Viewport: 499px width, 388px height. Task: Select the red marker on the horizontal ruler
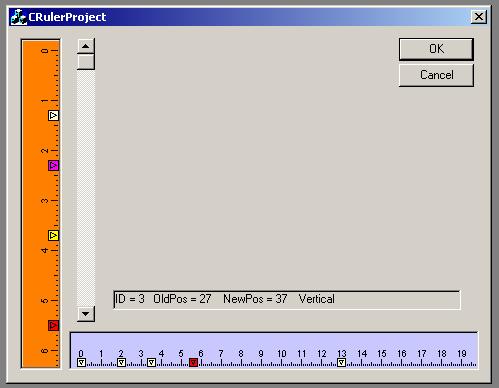193,362
